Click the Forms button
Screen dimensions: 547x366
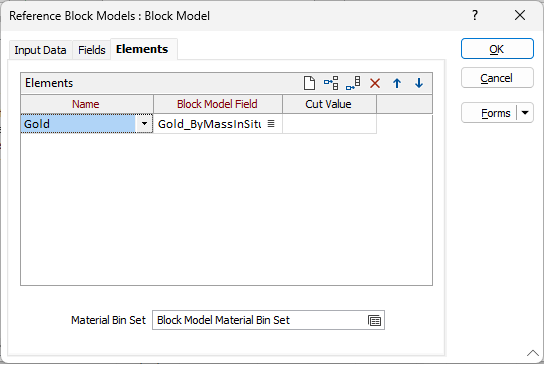(x=489, y=113)
